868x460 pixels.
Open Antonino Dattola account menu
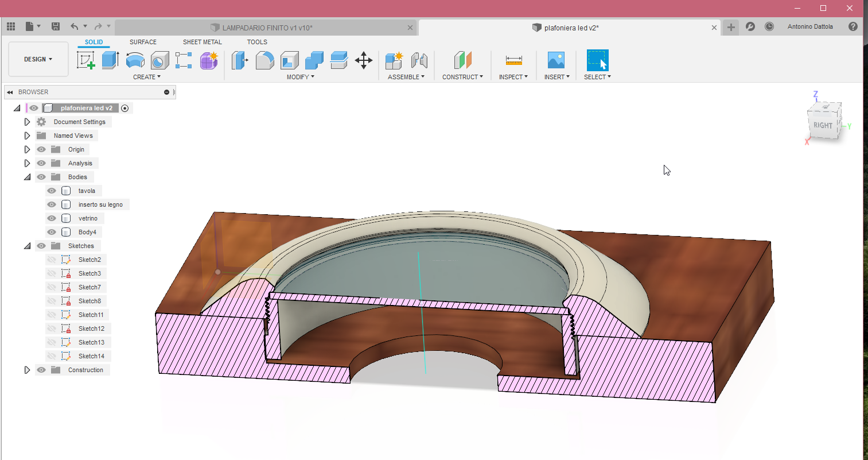pos(810,26)
